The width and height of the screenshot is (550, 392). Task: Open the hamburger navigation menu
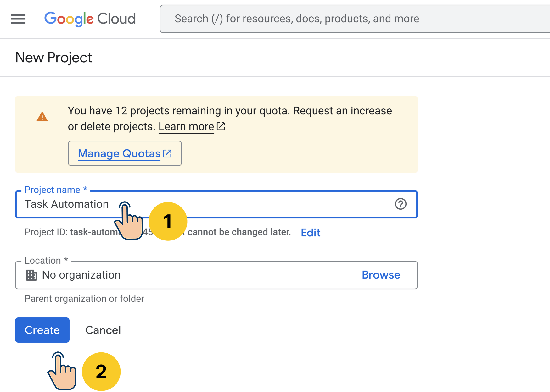18,19
